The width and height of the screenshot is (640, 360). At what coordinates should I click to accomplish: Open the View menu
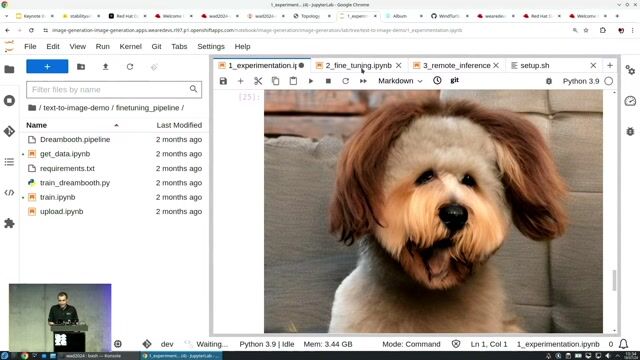[78, 47]
